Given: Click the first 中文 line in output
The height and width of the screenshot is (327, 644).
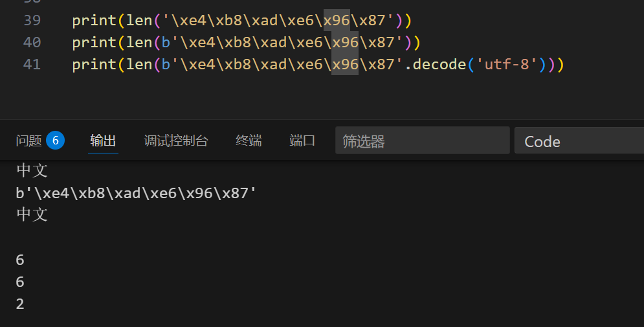Looking at the screenshot, I should pos(32,171).
